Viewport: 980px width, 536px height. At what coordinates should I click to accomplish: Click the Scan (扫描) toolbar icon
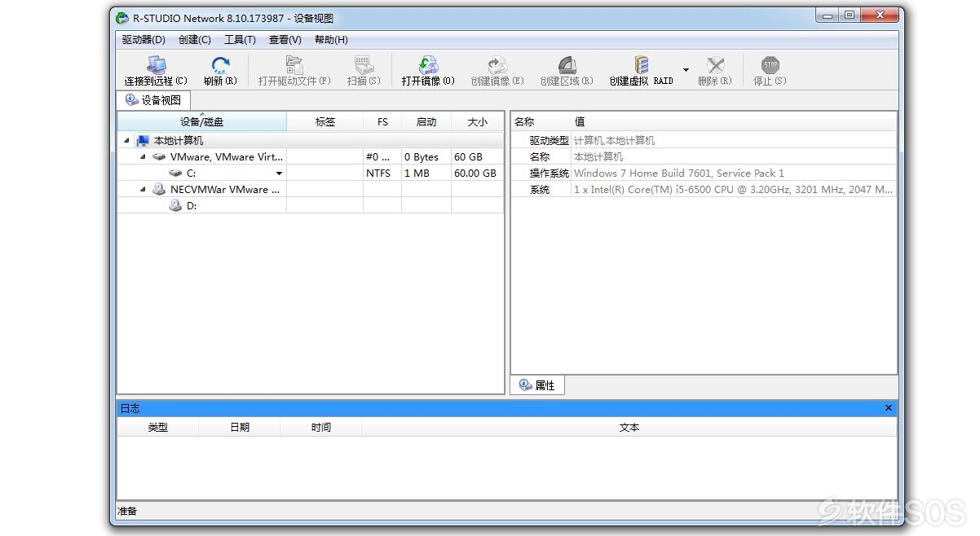pos(364,65)
